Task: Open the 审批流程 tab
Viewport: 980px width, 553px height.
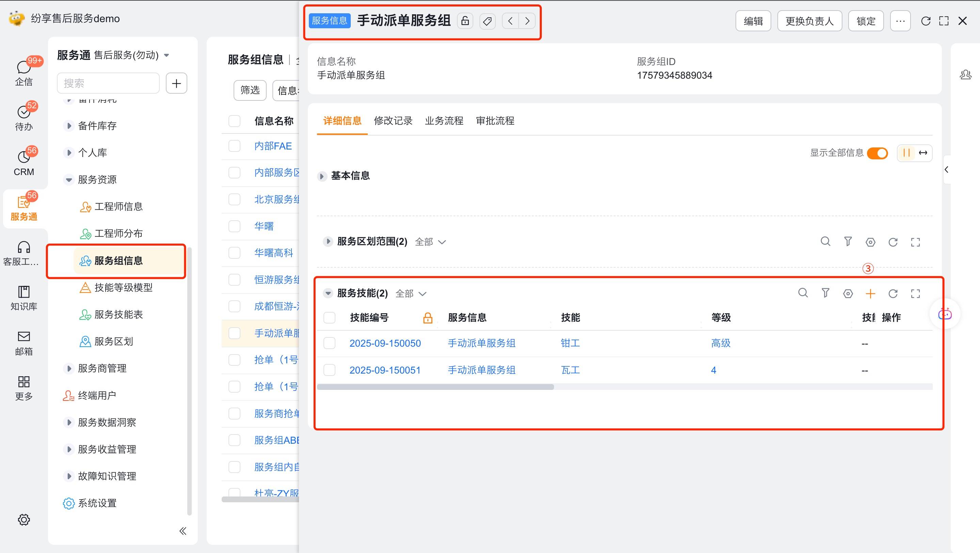Action: (x=495, y=121)
